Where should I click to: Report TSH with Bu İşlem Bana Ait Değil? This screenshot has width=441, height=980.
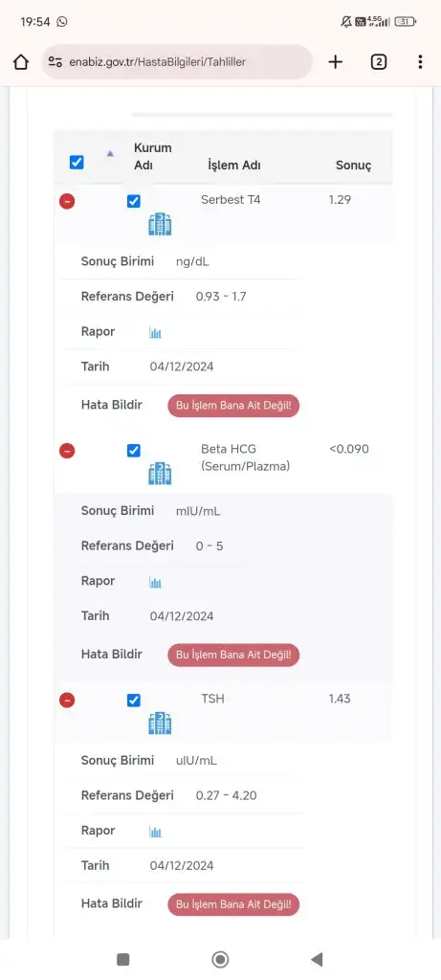point(233,904)
